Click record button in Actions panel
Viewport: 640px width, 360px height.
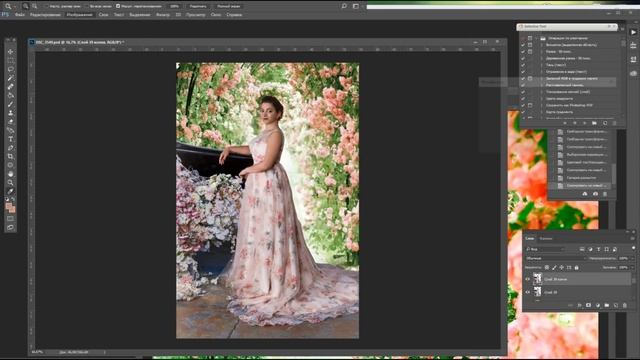575,123
